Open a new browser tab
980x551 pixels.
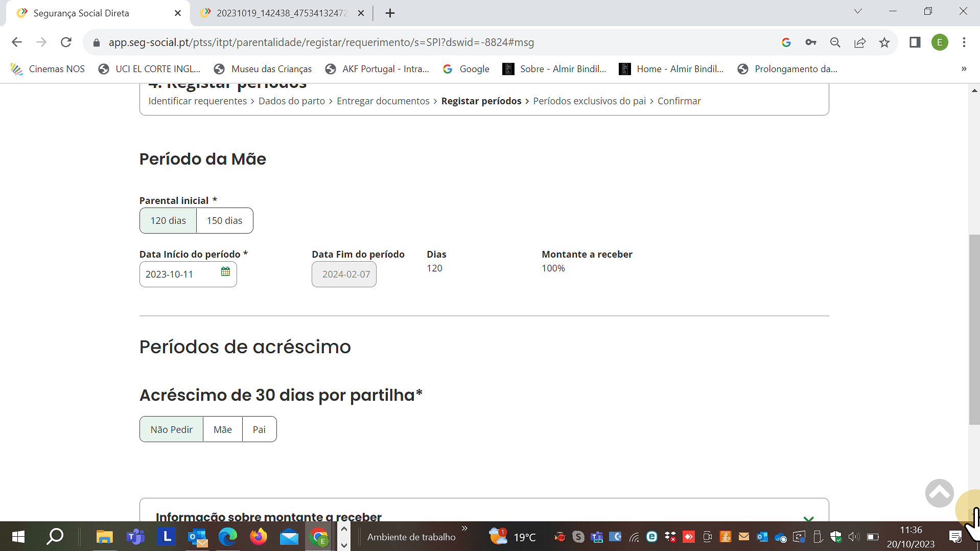pos(390,13)
